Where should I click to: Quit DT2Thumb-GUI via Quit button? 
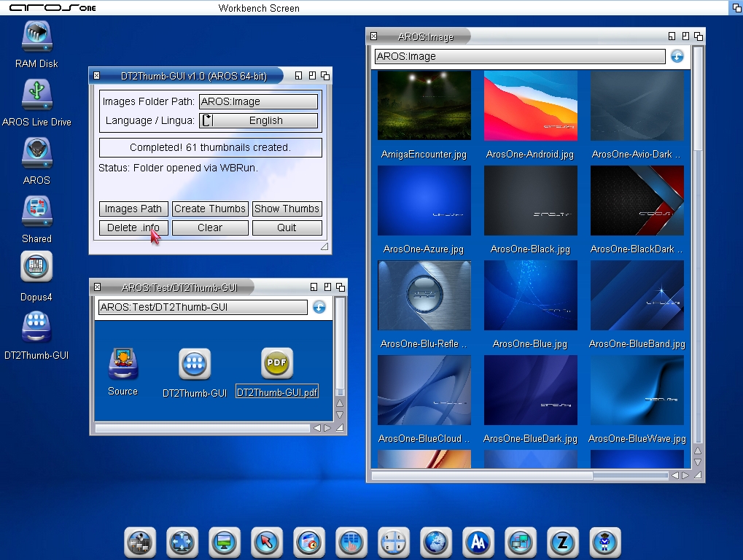point(287,228)
